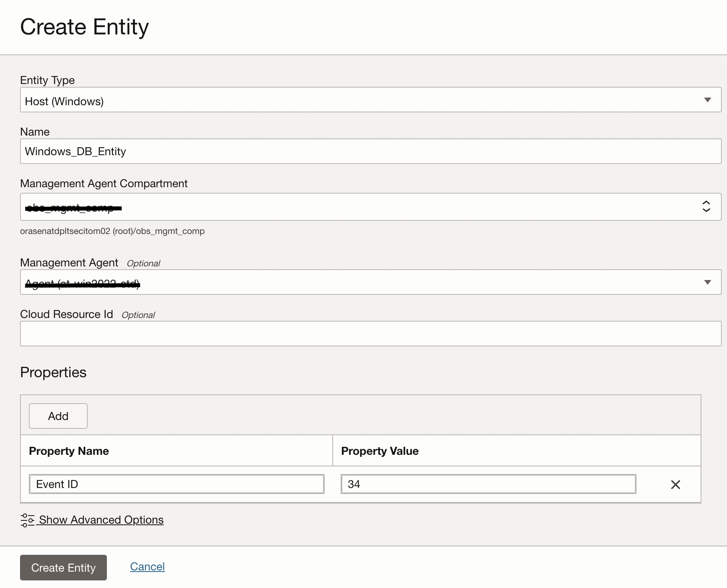Click the property value field containing 34
This screenshot has height=588, width=727.
tap(488, 484)
